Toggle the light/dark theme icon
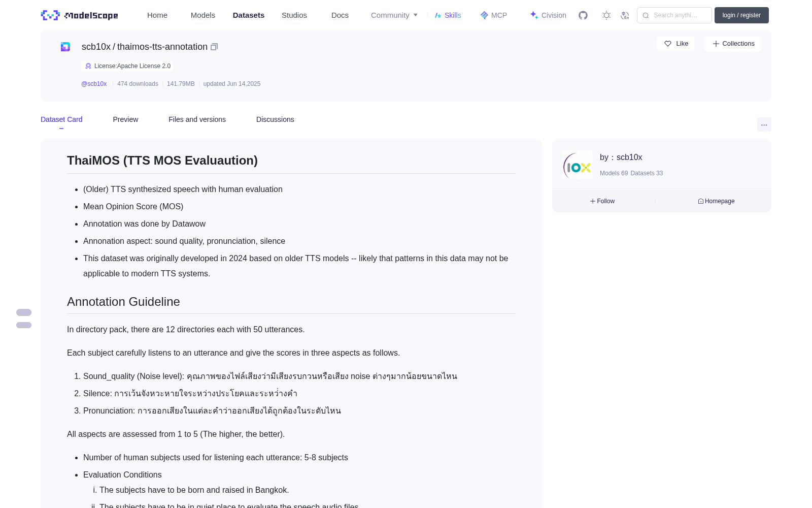The width and height of the screenshot is (812, 508). pyautogui.click(x=606, y=15)
